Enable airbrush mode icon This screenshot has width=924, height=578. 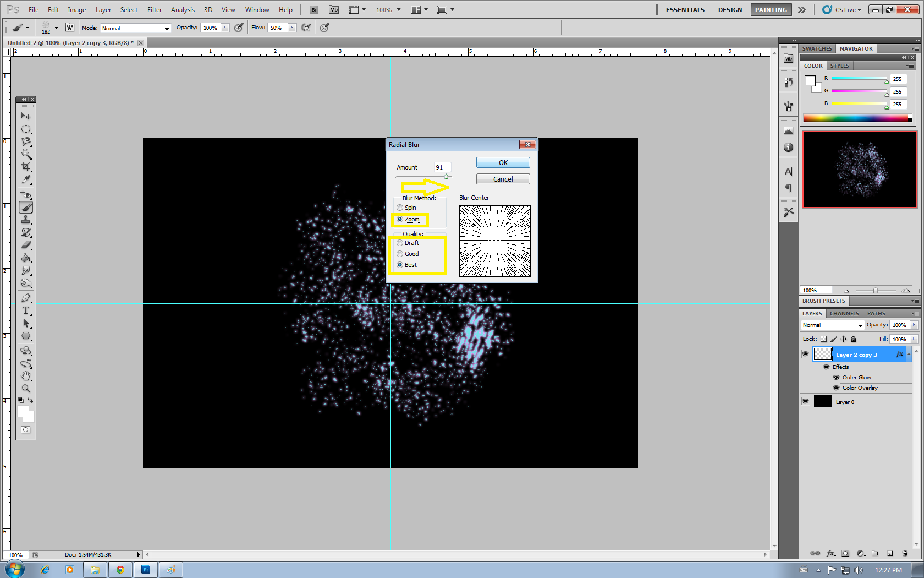pyautogui.click(x=306, y=28)
